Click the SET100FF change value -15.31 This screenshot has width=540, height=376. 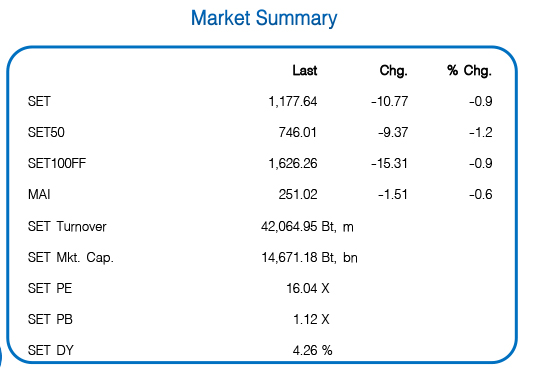pyautogui.click(x=390, y=164)
